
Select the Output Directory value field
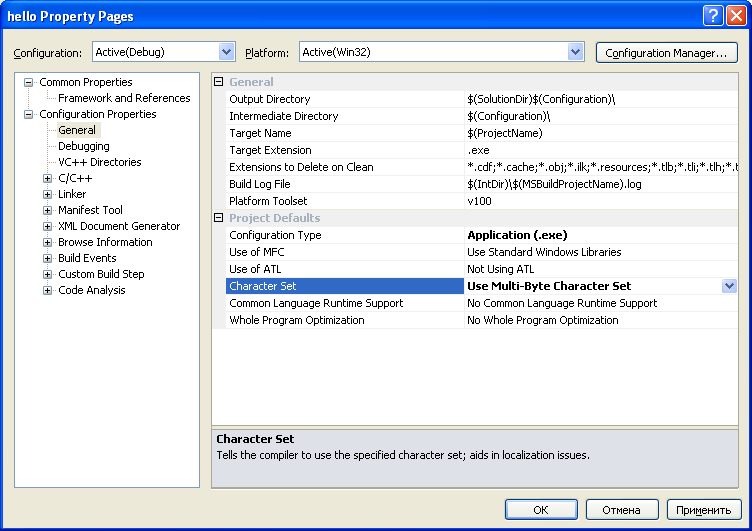coord(601,99)
